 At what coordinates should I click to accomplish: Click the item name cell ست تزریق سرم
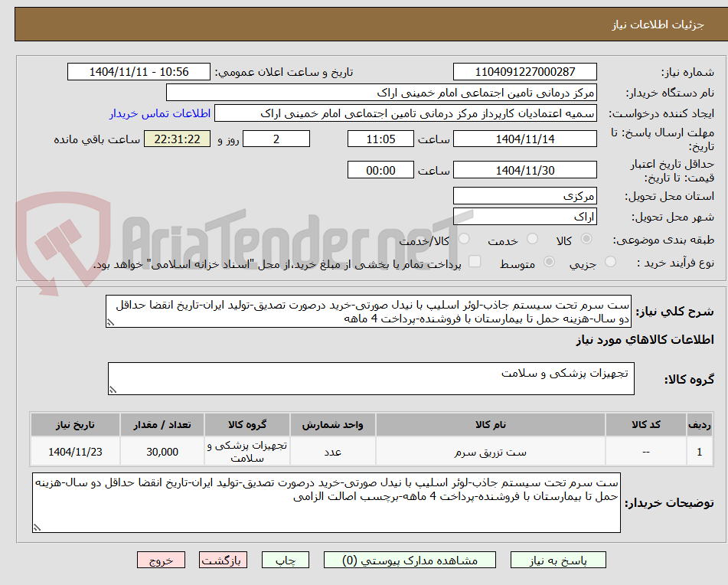491,452
